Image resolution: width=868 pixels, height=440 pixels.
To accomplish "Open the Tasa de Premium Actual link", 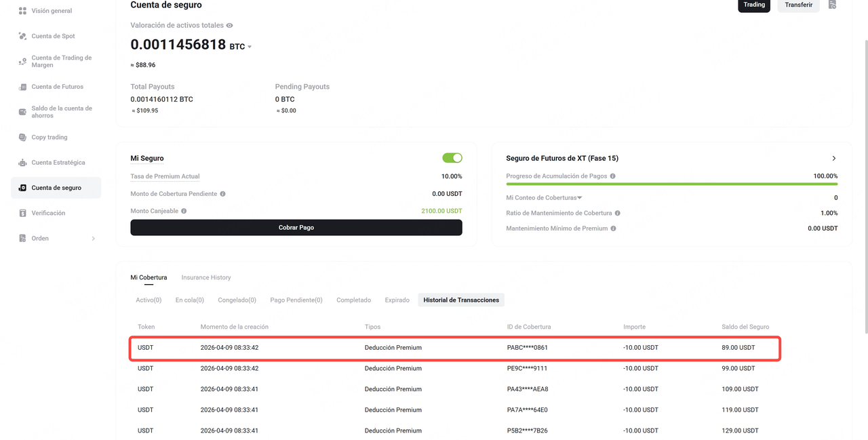I will tap(165, 176).
